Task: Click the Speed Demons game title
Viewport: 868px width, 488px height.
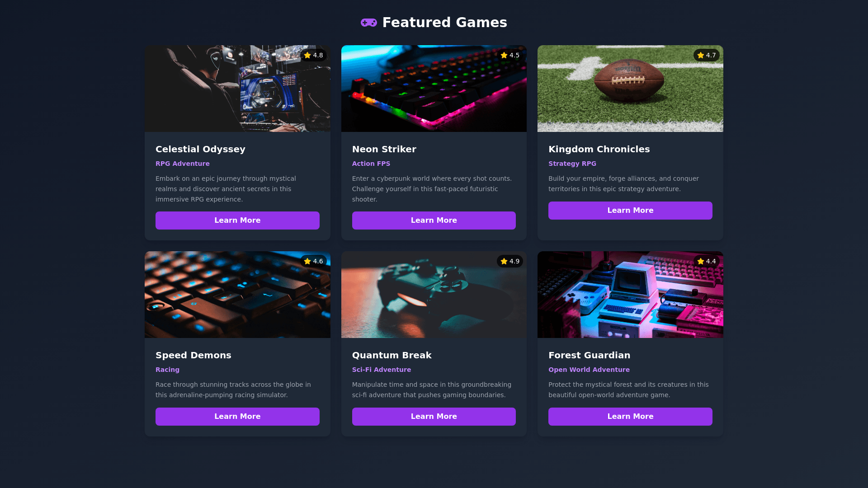Action: pos(193,355)
